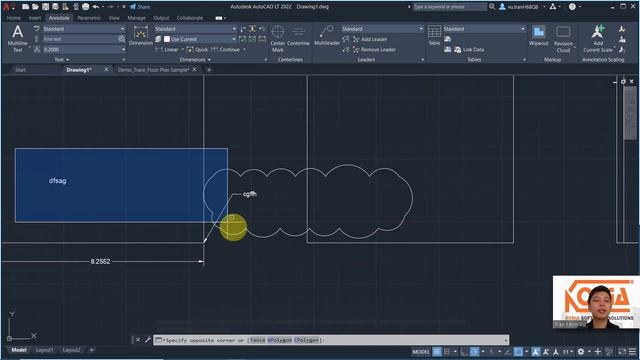Screen dimensions: 640x360
Task: Switch to the Home ribbon tab
Action: point(14,18)
